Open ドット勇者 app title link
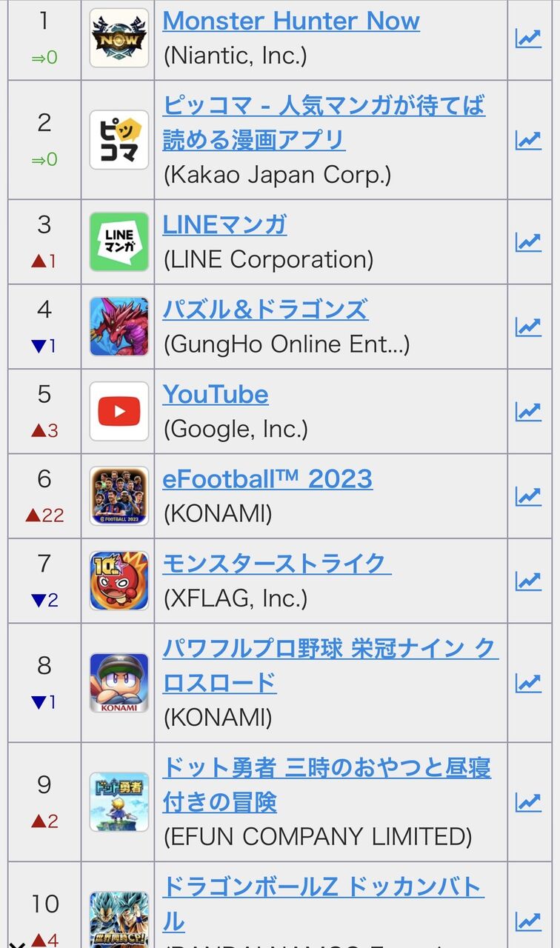The image size is (560, 948). click(327, 784)
